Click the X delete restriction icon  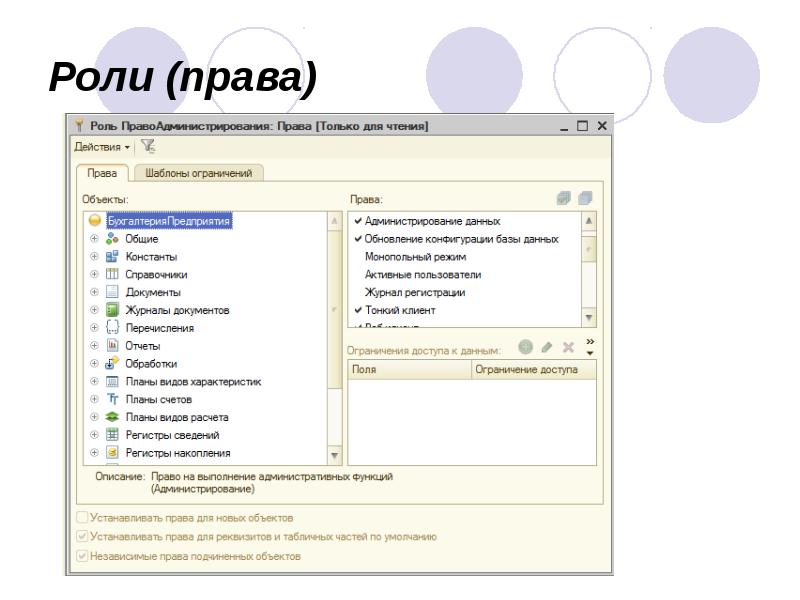pos(568,347)
